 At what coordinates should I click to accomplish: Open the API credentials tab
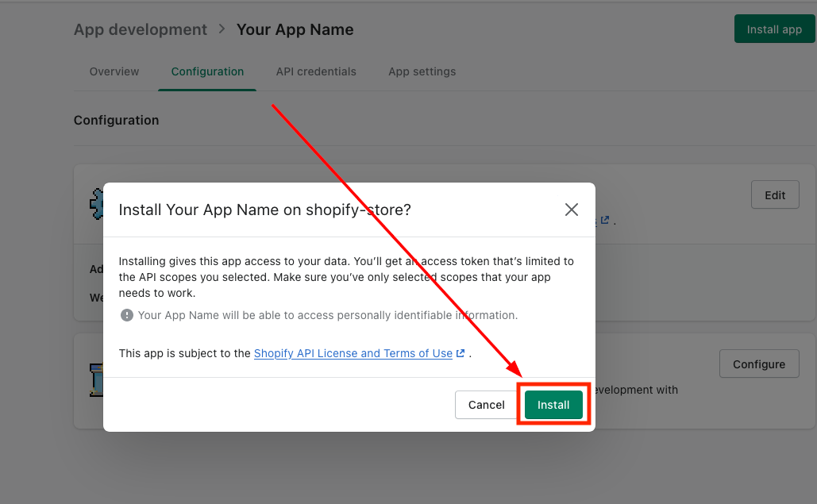pos(316,71)
